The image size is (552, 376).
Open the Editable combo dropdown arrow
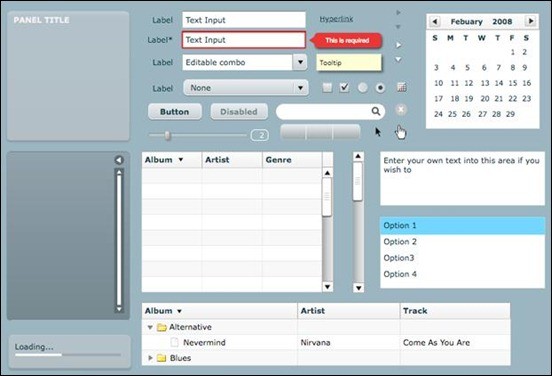[x=300, y=62]
